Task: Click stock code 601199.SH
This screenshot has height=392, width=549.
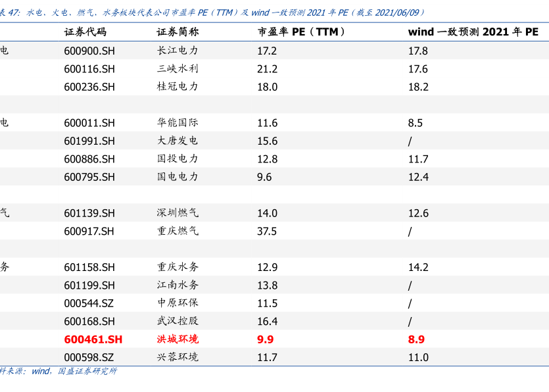Action: pyautogui.click(x=89, y=285)
